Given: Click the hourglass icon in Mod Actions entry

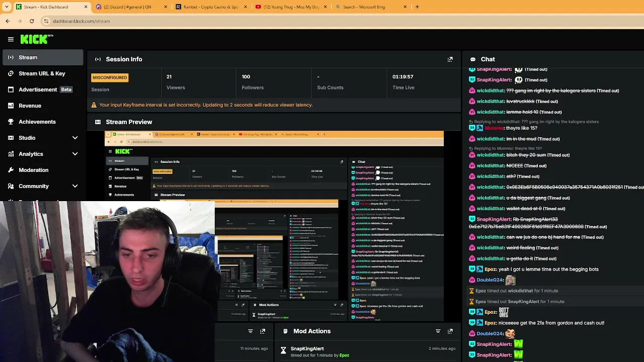Looking at the screenshot, I should (283, 350).
